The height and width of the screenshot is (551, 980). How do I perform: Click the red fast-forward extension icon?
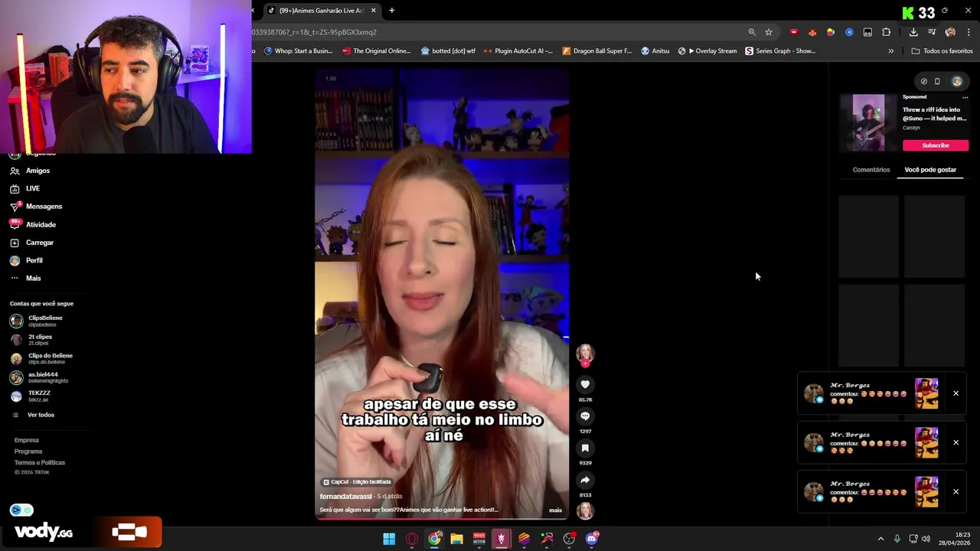[x=794, y=32]
